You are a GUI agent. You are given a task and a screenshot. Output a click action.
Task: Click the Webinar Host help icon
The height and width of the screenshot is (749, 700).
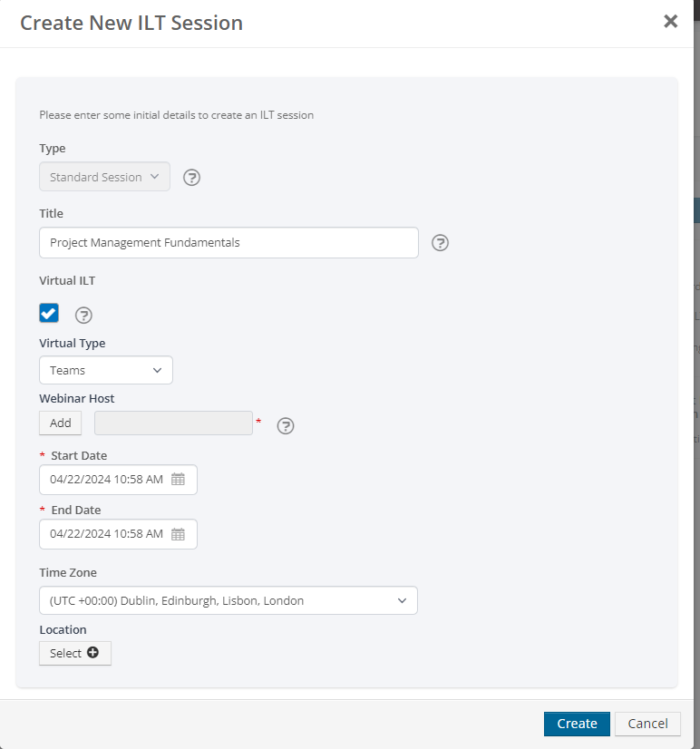coord(286,426)
